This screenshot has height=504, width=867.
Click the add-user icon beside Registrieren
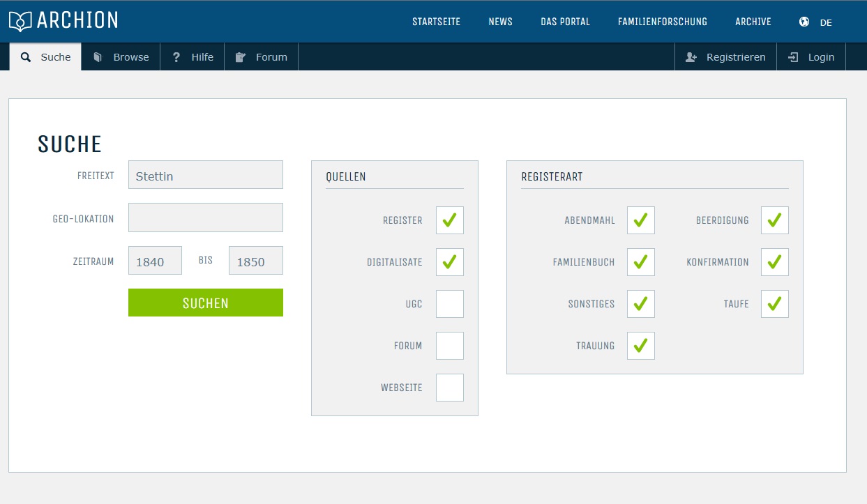click(x=691, y=57)
